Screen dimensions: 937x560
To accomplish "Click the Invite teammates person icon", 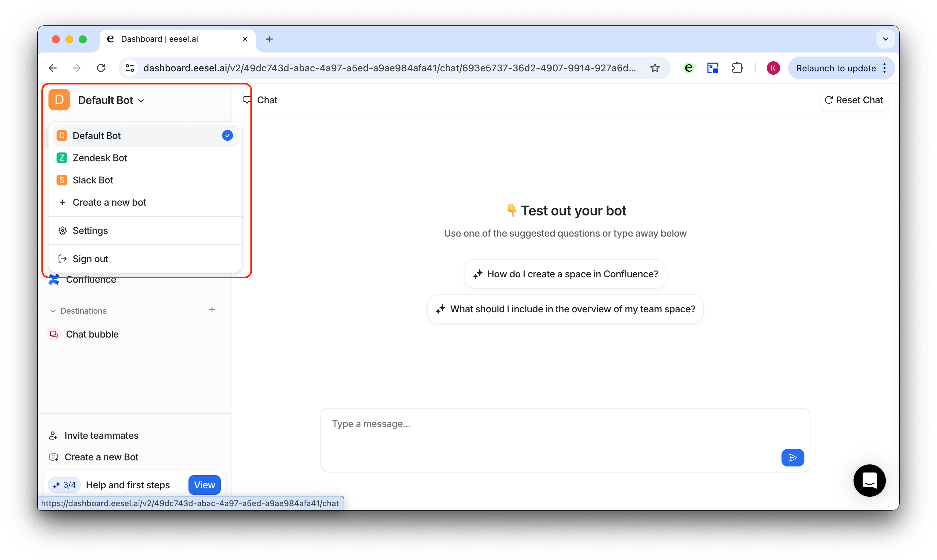I will 53,435.
